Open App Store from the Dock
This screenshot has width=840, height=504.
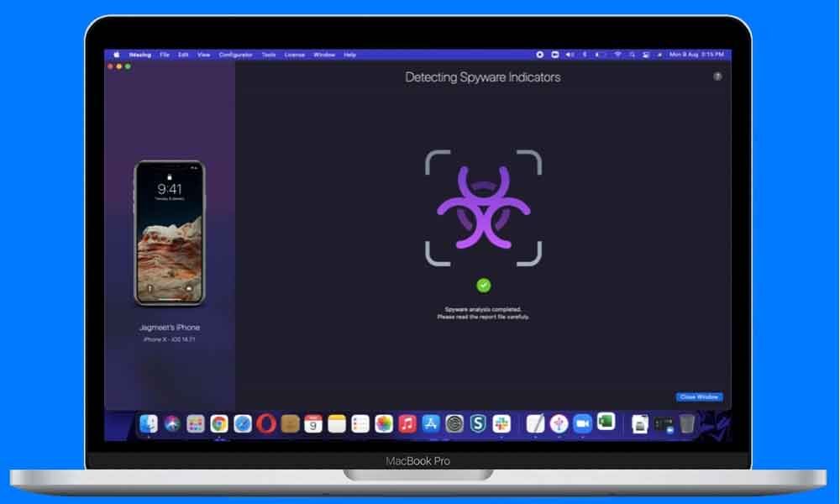pos(431,424)
